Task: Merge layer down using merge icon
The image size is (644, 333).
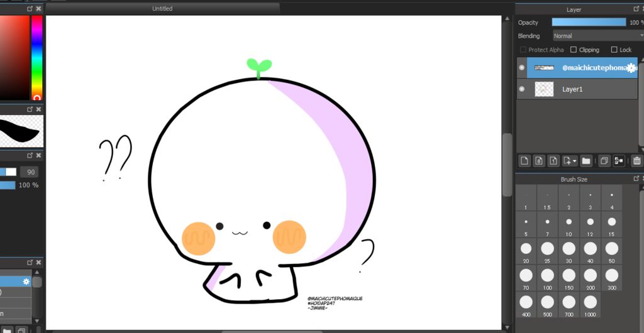Action: pyautogui.click(x=619, y=161)
